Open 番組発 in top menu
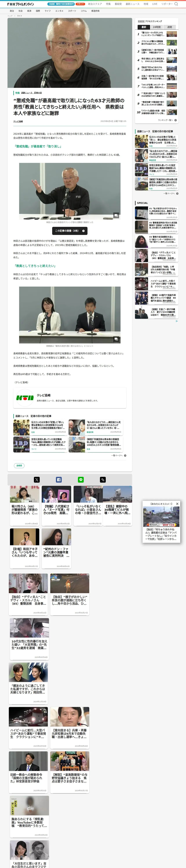The width and height of the screenshot is (186, 868). tap(118, 4)
